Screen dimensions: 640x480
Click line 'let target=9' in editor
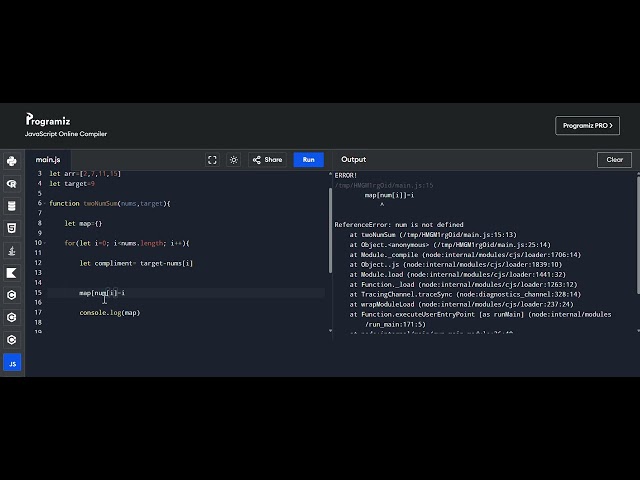pos(72,184)
